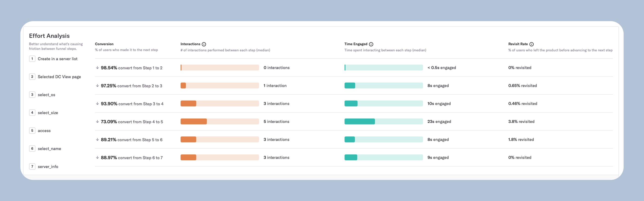Click the down arrow beside 89.21% conversion
The height and width of the screenshot is (201, 644).
click(97, 140)
